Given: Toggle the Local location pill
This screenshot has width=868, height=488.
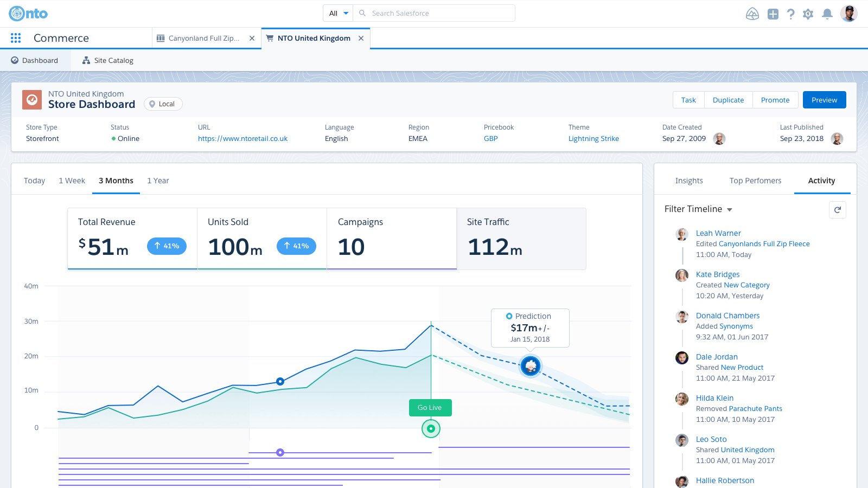Looking at the screenshot, I should [x=163, y=104].
